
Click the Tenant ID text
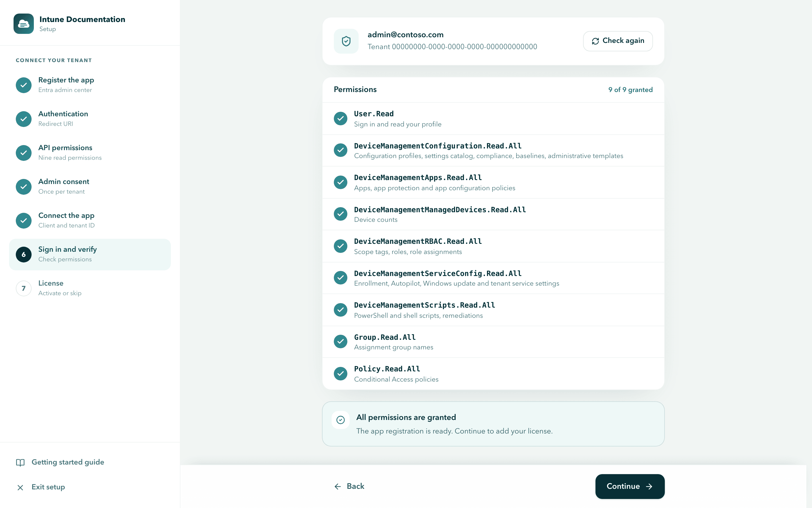point(452,47)
